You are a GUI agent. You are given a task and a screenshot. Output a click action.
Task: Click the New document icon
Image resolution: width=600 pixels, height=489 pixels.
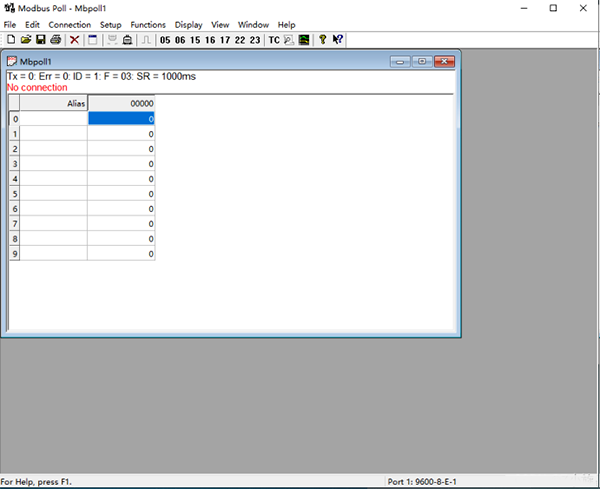(x=11, y=40)
